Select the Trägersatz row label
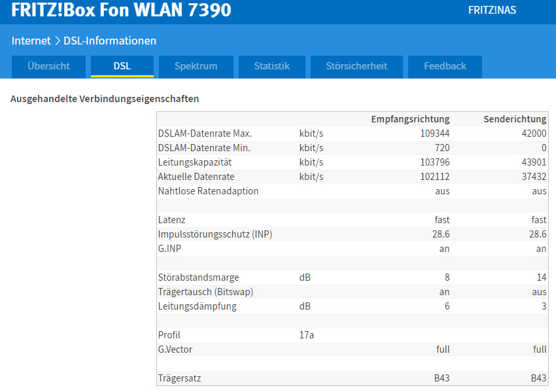Screen dimensions: 556x392 coord(179,378)
